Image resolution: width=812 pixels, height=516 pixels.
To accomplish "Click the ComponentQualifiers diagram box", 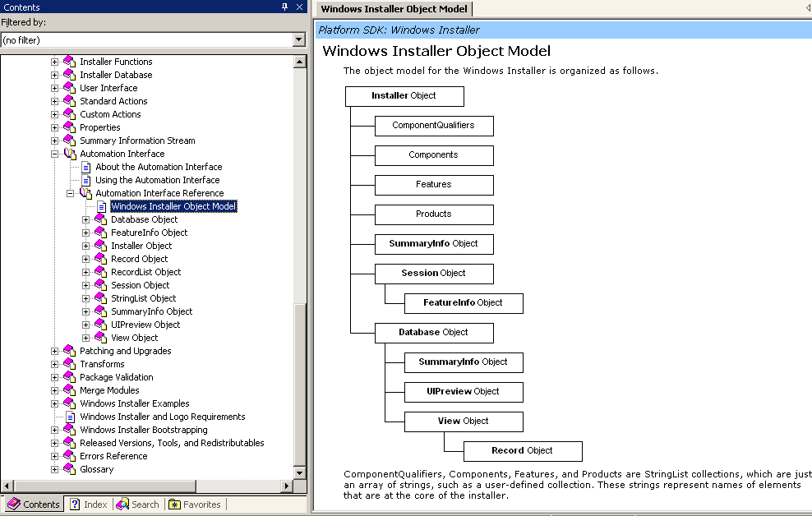I will point(434,126).
